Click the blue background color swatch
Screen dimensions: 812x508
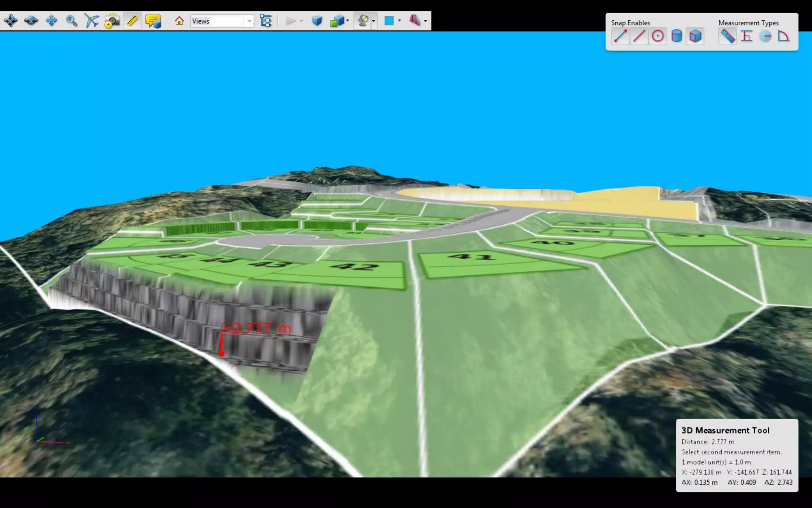point(389,21)
